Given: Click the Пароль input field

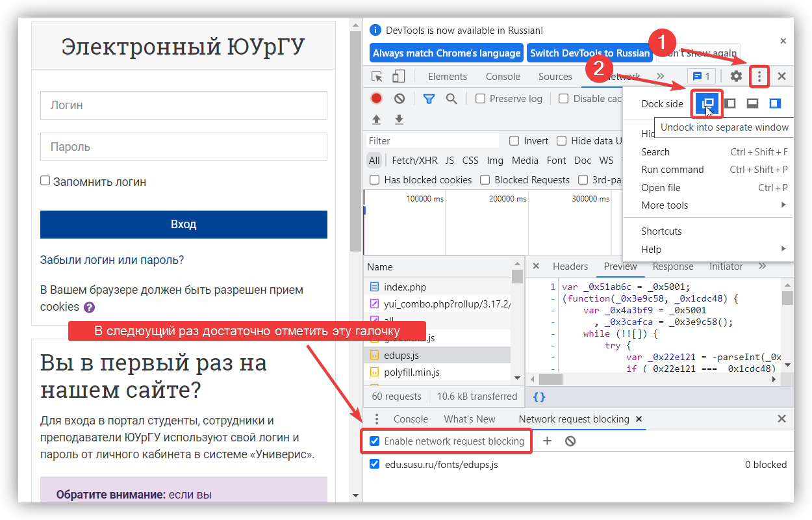Looking at the screenshot, I should coord(184,147).
